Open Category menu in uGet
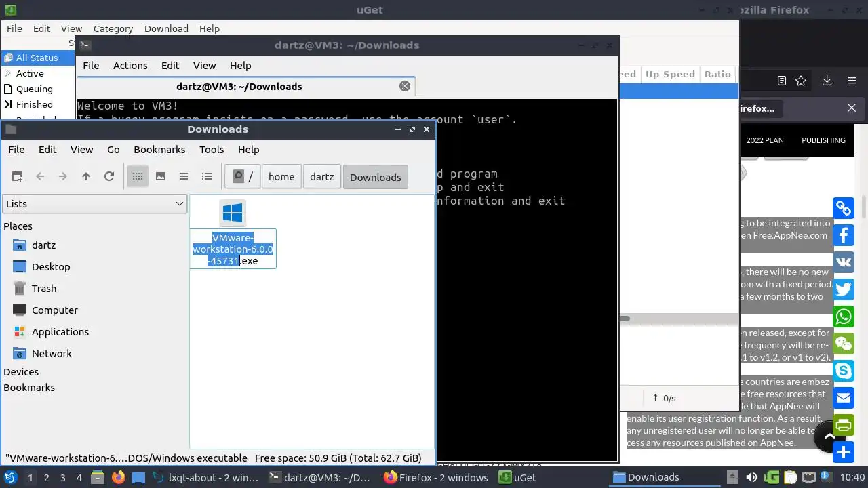The height and width of the screenshot is (488, 868). [113, 28]
